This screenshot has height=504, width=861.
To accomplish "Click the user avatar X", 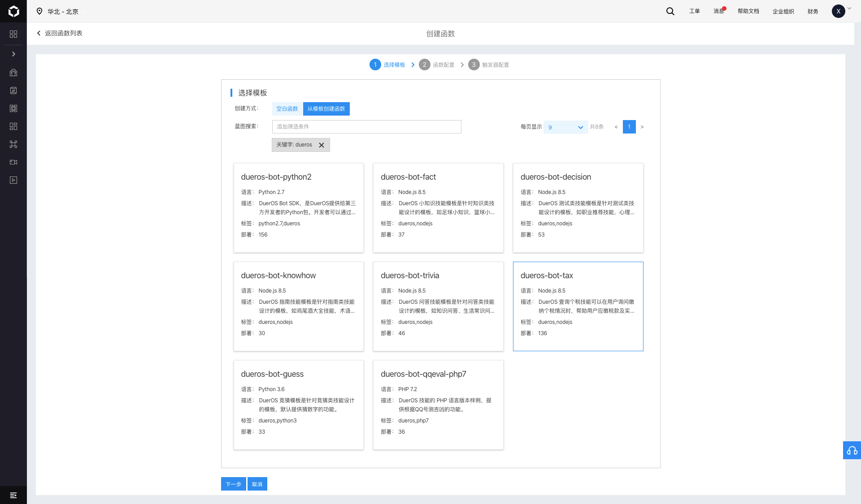I will pos(839,11).
